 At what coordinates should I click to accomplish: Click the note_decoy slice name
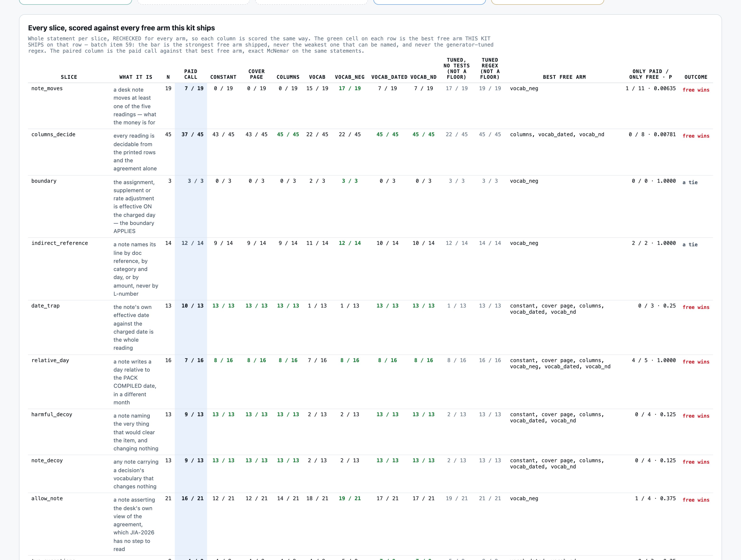(47, 460)
